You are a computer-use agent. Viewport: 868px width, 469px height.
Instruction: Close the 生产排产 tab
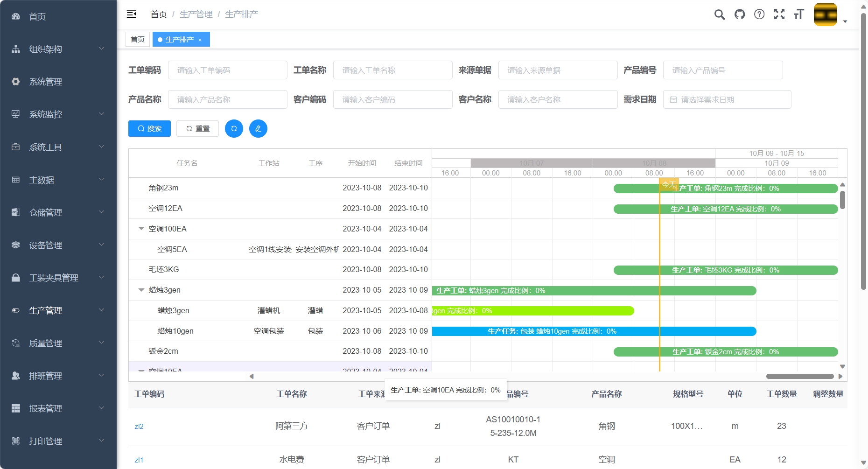click(200, 40)
